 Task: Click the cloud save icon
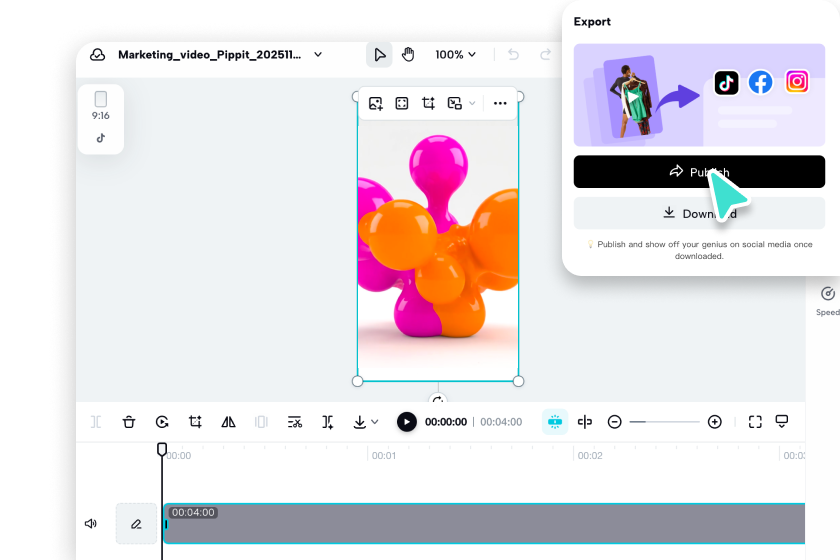[98, 55]
